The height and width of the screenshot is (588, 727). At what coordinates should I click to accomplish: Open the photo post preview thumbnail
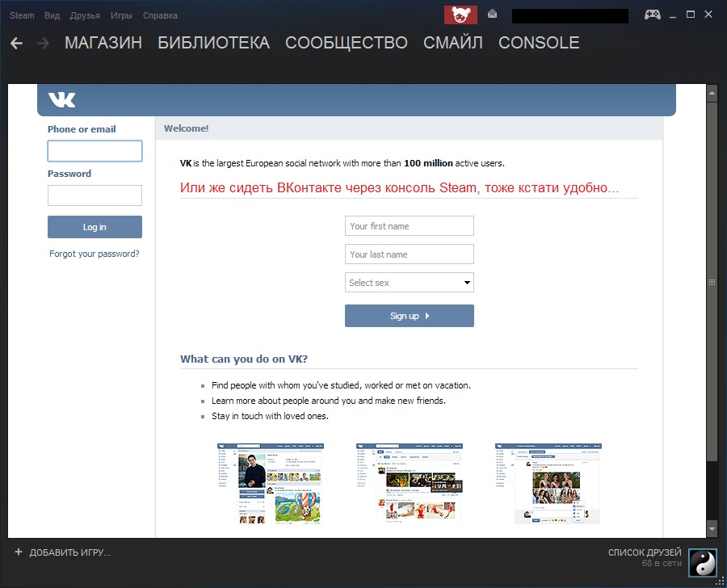(548, 484)
